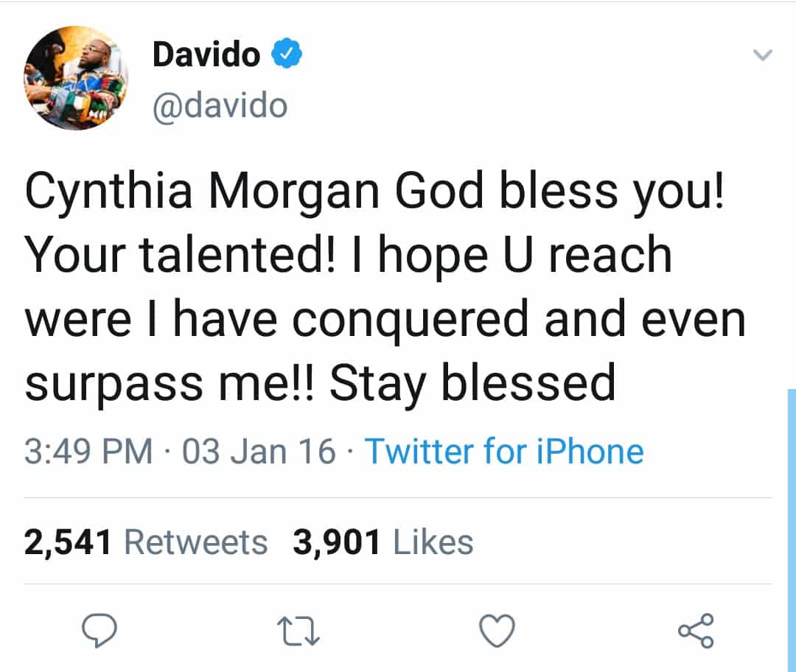Click the Twitter for iPhone source link
The width and height of the screenshot is (796, 672).
tap(504, 451)
